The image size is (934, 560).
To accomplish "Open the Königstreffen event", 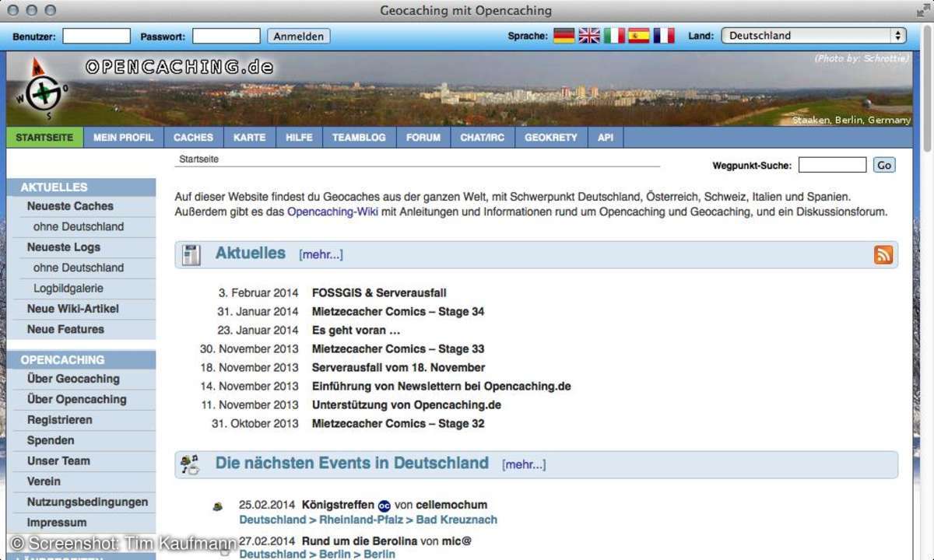I will [x=338, y=505].
